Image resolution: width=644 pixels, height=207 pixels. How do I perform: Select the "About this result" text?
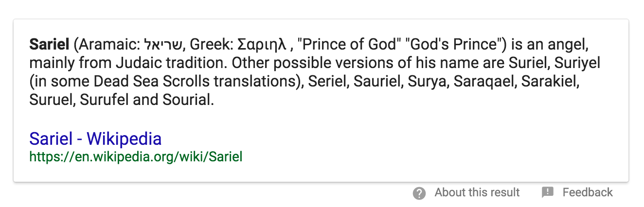click(x=477, y=192)
